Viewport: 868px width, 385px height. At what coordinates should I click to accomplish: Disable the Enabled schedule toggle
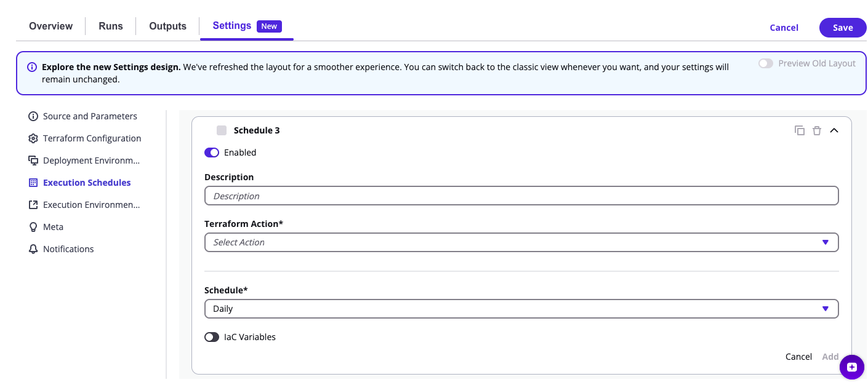(212, 153)
